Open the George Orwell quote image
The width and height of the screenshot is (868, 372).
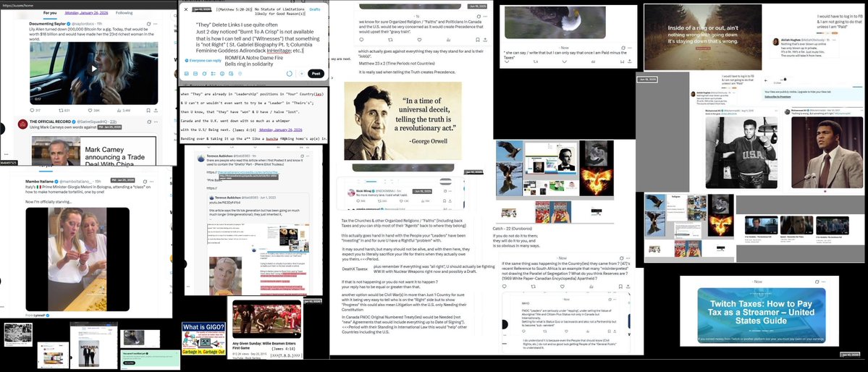403,122
